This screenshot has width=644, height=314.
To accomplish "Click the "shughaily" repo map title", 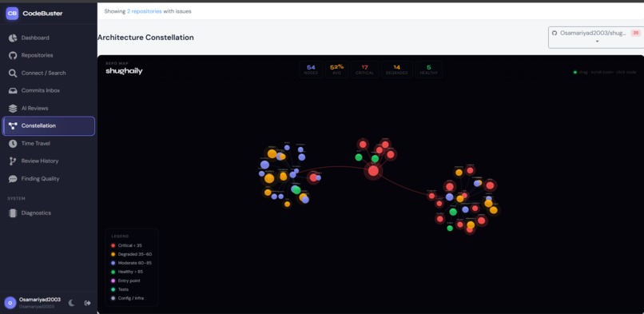I will 124,71.
